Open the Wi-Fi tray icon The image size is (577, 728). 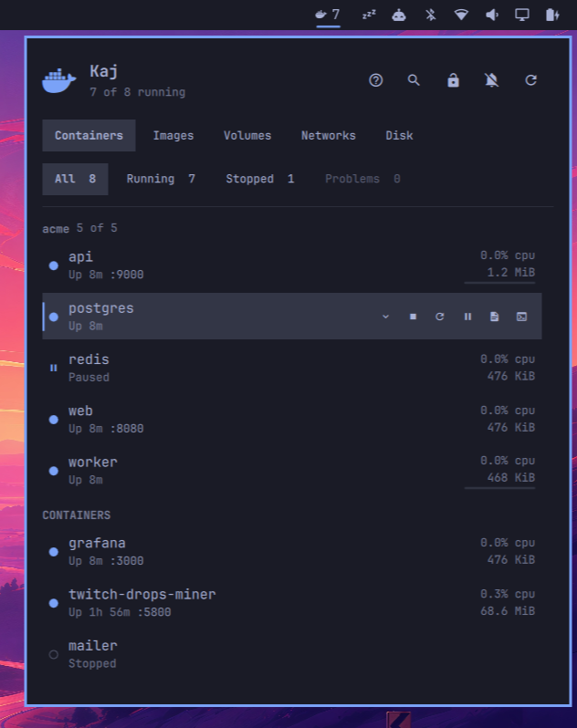coord(461,15)
